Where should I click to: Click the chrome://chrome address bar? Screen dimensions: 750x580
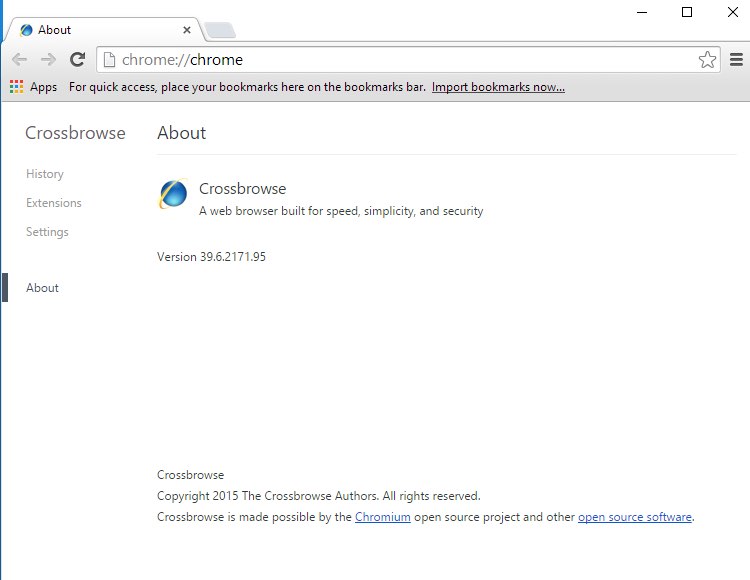[400, 60]
